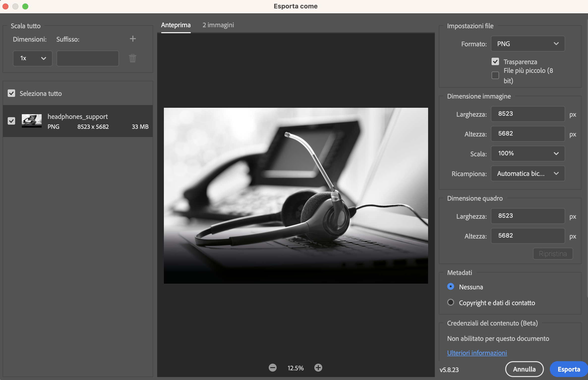Add a new export size with the plus icon
The image size is (588, 380).
pos(133,39)
